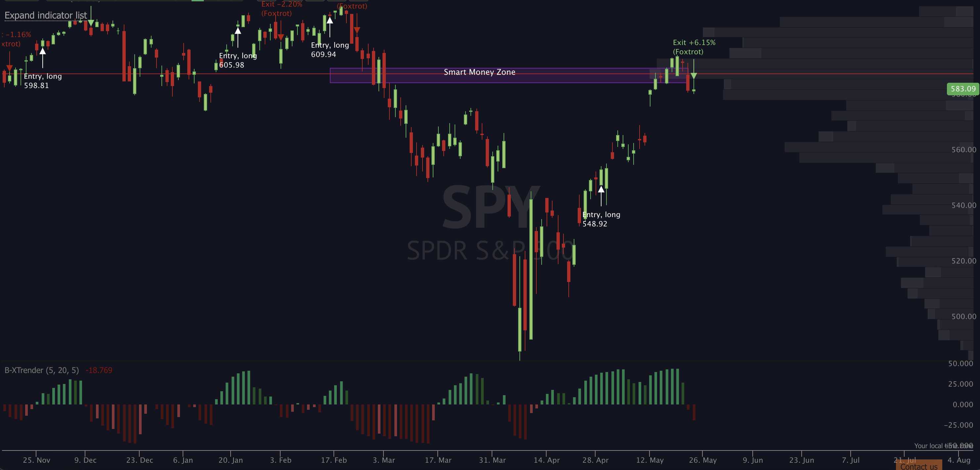980x470 pixels.
Task: Click the '7. Jul' date on the time axis
Action: tap(851, 460)
